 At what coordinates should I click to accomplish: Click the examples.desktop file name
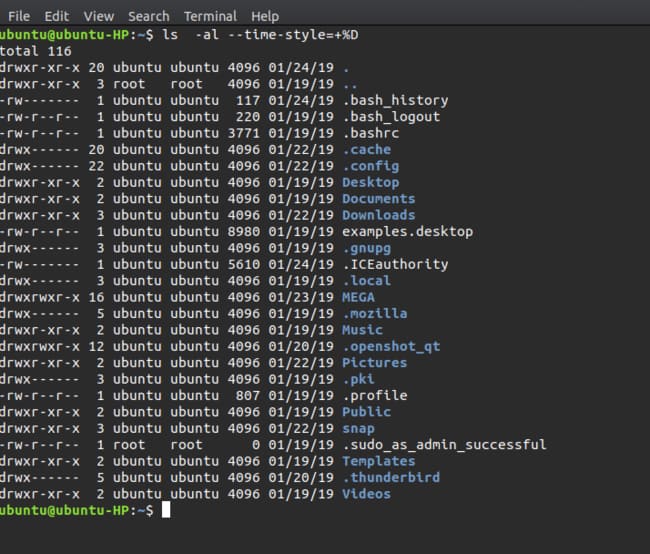click(x=407, y=231)
